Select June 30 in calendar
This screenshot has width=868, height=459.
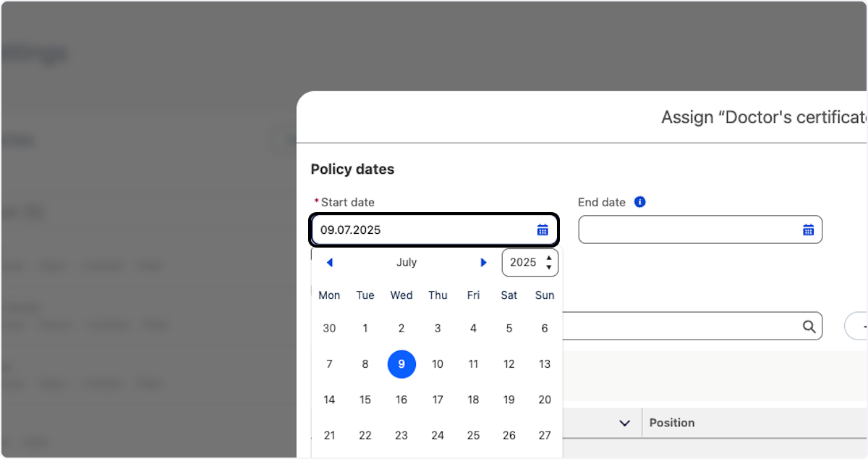329,329
